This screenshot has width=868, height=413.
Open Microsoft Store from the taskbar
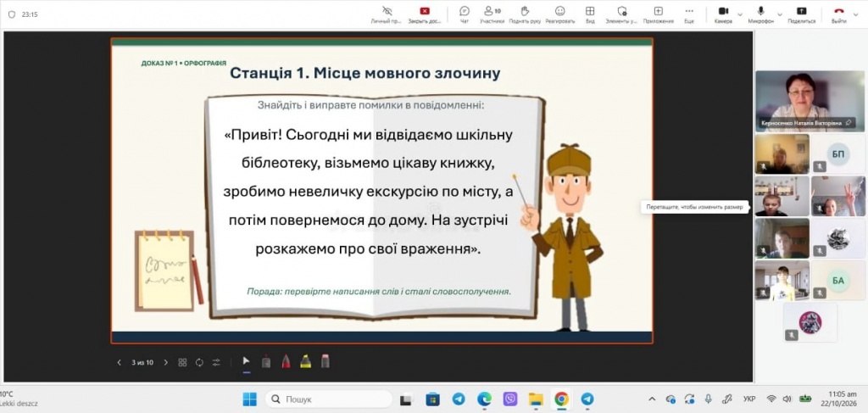(432, 399)
